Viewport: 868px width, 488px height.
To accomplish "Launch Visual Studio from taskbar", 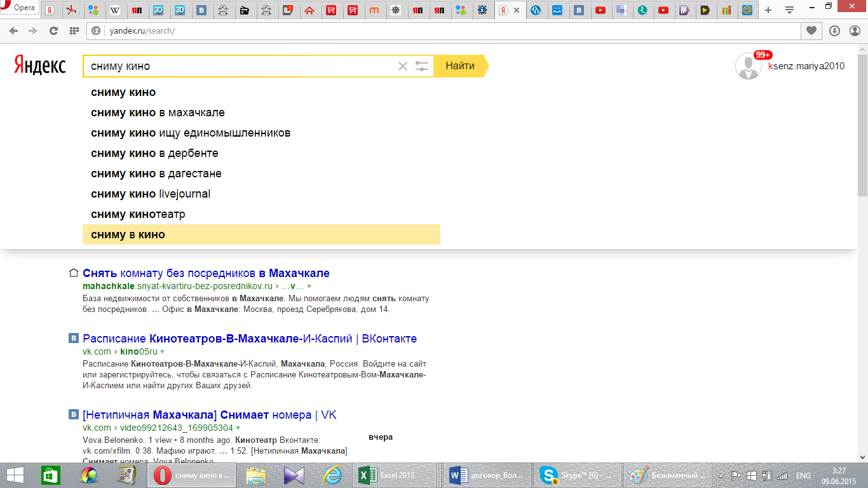I will click(x=294, y=475).
